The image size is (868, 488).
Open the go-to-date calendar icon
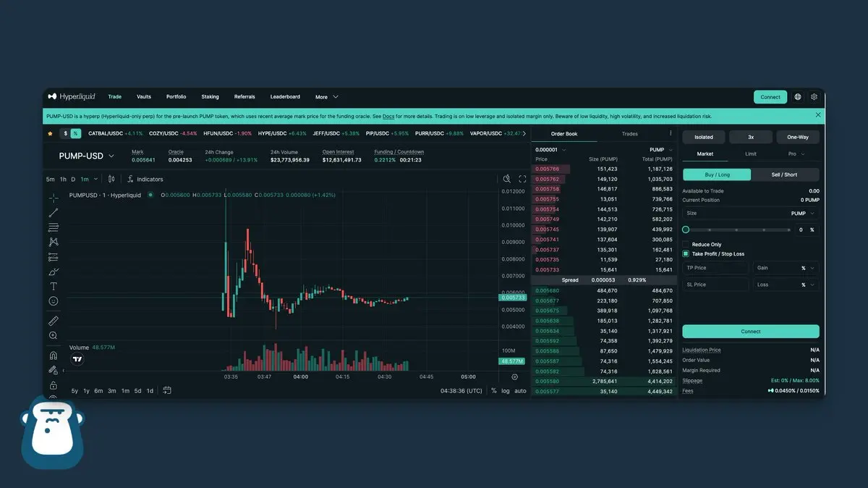(167, 390)
